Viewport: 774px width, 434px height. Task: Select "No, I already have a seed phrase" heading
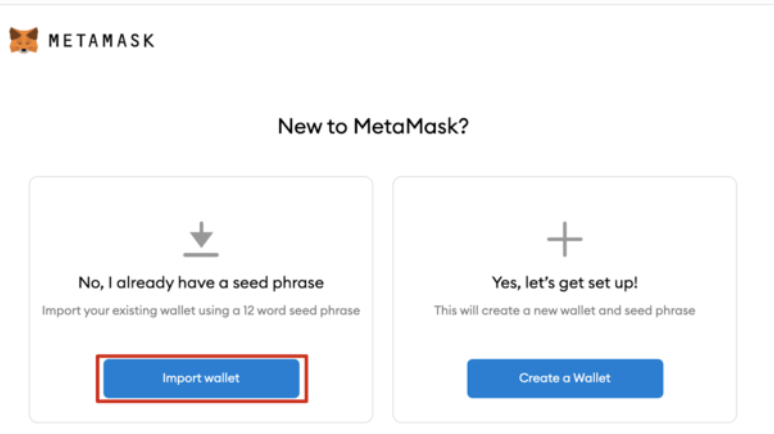coord(201,283)
